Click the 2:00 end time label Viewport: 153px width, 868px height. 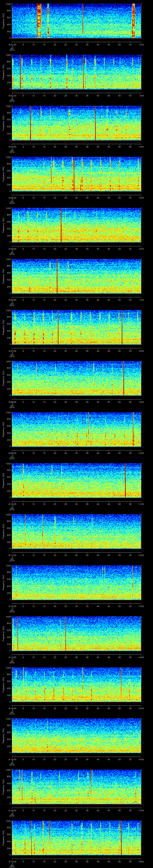[x=141, y=44]
